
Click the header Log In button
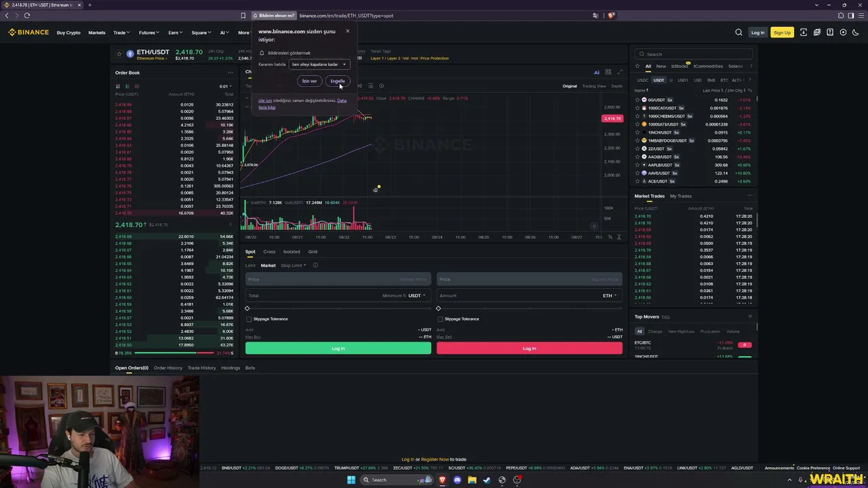tap(757, 33)
